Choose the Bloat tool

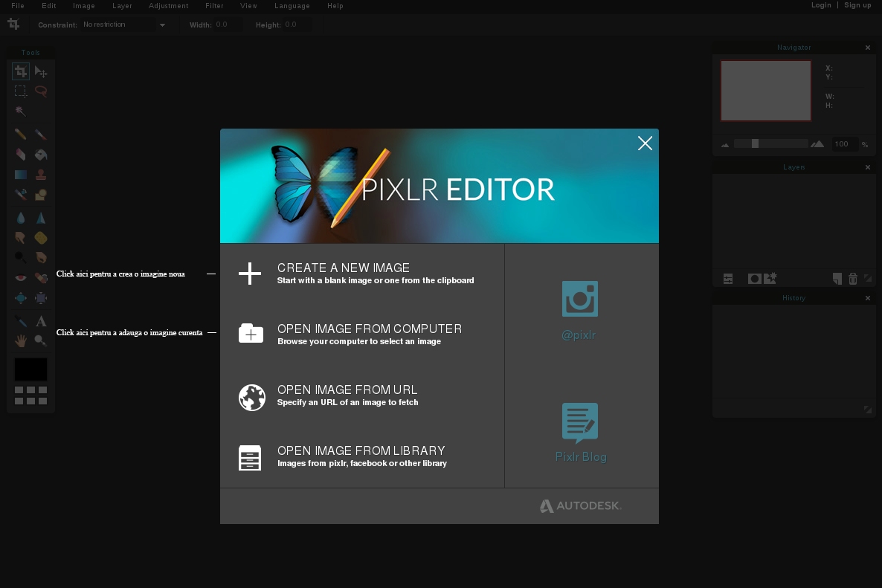click(21, 298)
